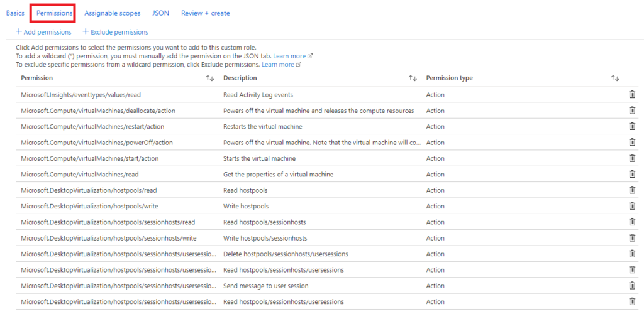This screenshot has width=644, height=314.
Task: Open Learn more link about wildcard permissions
Action: (293, 56)
